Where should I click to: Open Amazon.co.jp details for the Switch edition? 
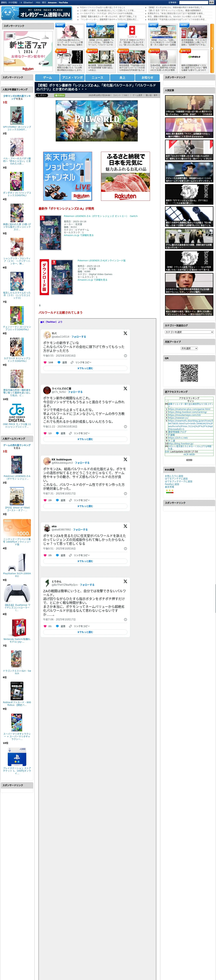coord(79,235)
